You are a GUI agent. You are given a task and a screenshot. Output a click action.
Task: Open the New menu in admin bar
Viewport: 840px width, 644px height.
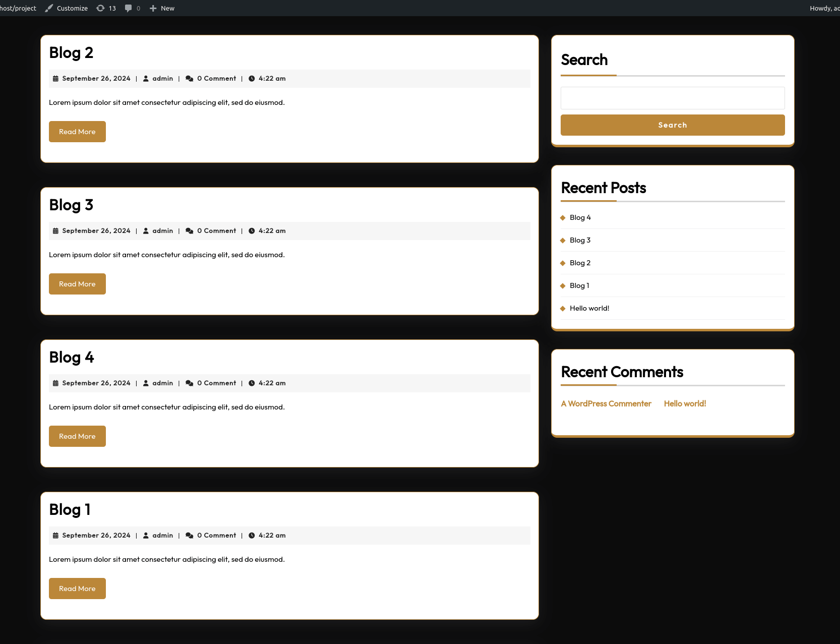[167, 8]
